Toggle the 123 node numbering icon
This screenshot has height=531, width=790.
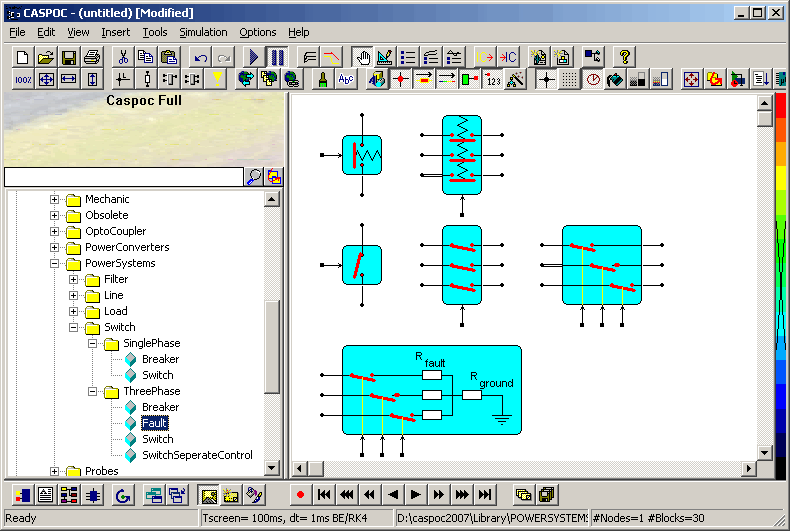493,79
